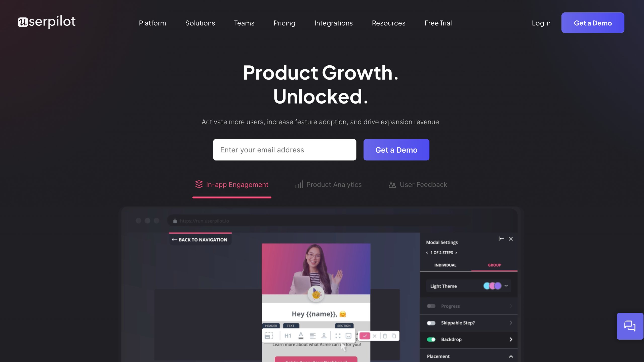The height and width of the screenshot is (362, 644).
Task: Click the header formatting icon in toolbar
Action: point(288,336)
